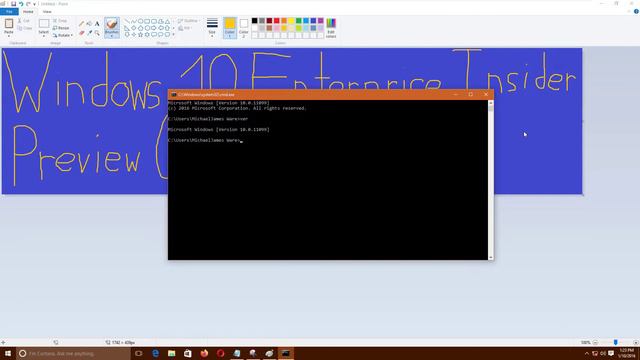The image size is (640, 360).
Task: Expand the Brushes dropdown arrow
Action: 111,35
